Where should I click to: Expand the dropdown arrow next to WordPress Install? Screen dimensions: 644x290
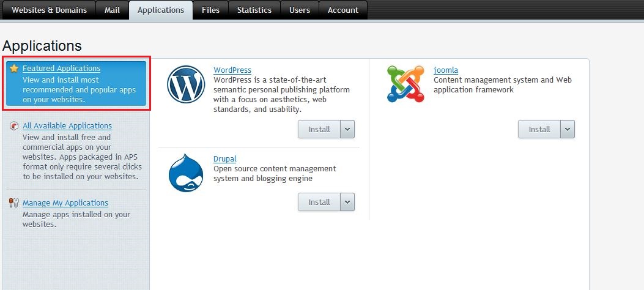(347, 129)
